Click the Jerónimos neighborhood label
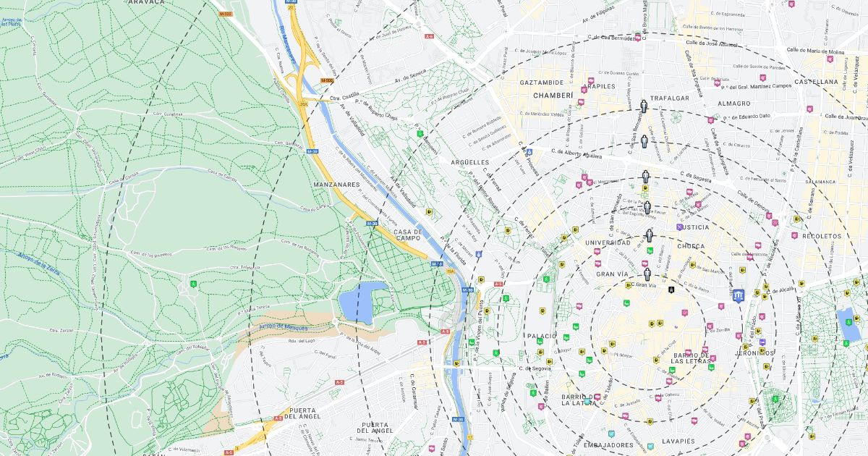 pyautogui.click(x=753, y=353)
